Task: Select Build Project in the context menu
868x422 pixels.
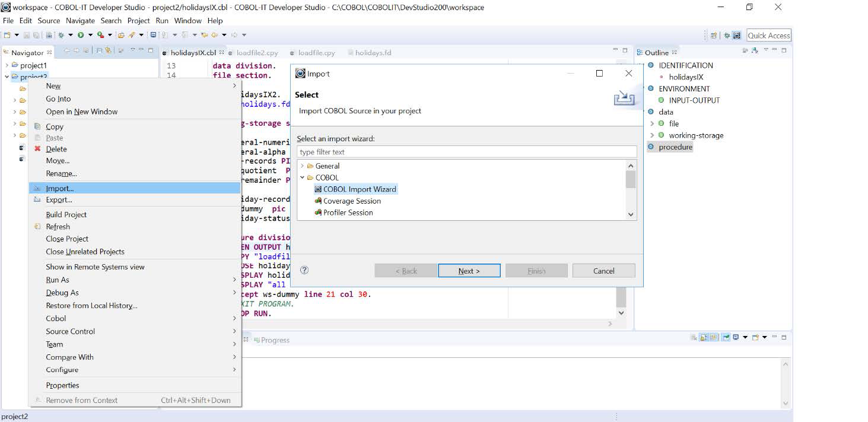Action: tap(66, 214)
